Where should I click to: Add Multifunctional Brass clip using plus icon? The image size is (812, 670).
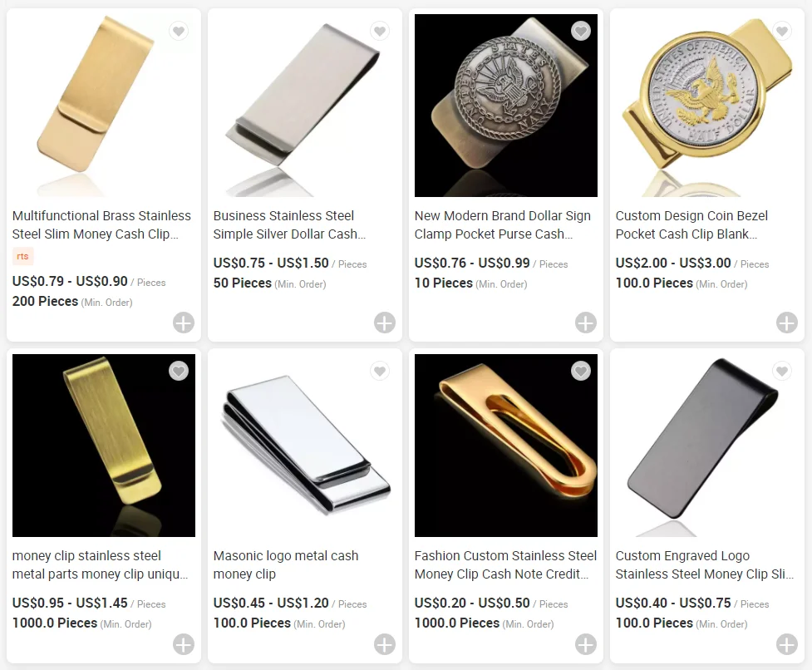pyautogui.click(x=184, y=323)
